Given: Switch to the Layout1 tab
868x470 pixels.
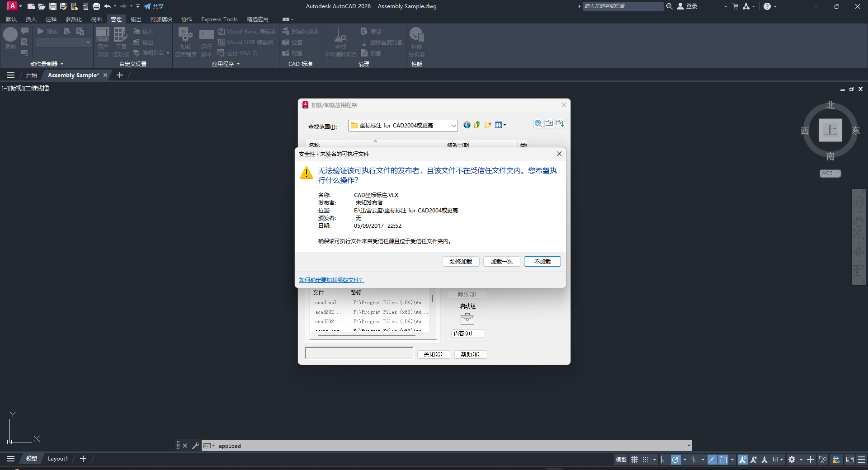Looking at the screenshot, I should [x=58, y=459].
